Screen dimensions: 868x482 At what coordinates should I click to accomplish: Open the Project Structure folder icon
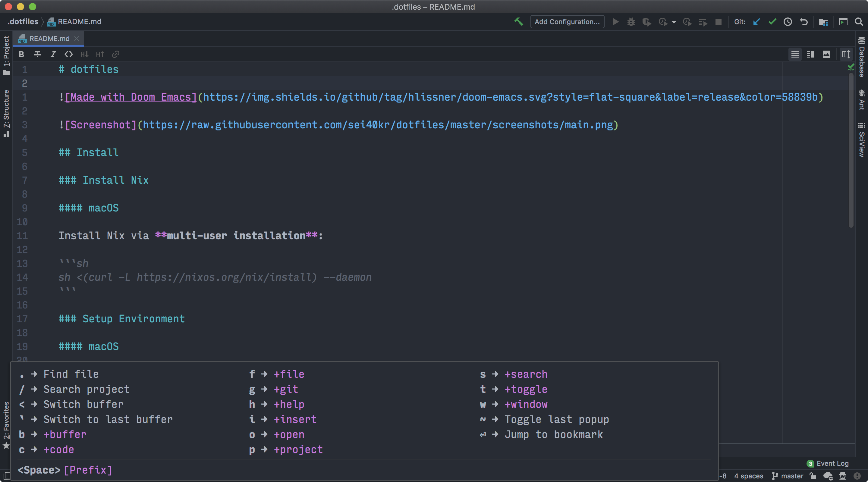click(823, 22)
